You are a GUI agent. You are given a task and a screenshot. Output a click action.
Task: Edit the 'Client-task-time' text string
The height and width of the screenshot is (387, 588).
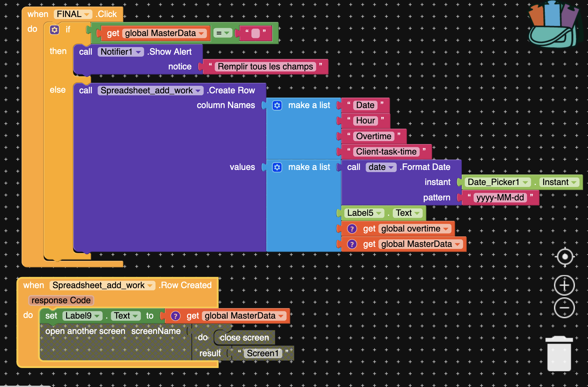(x=386, y=152)
